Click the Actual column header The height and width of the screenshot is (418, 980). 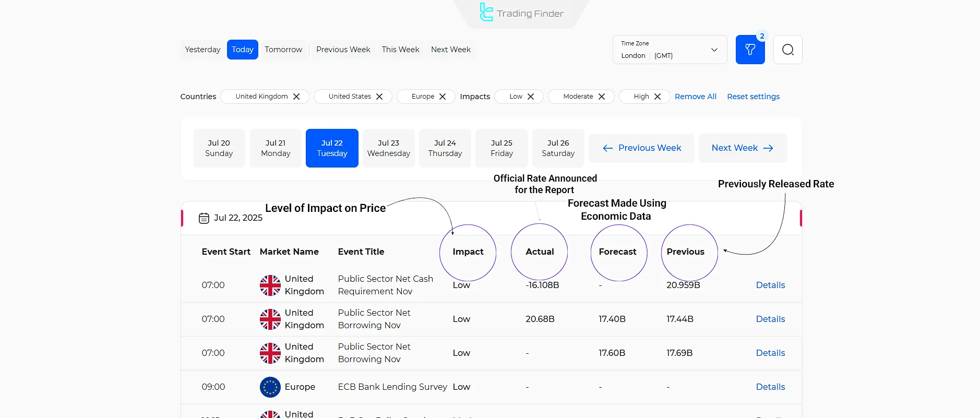point(540,252)
